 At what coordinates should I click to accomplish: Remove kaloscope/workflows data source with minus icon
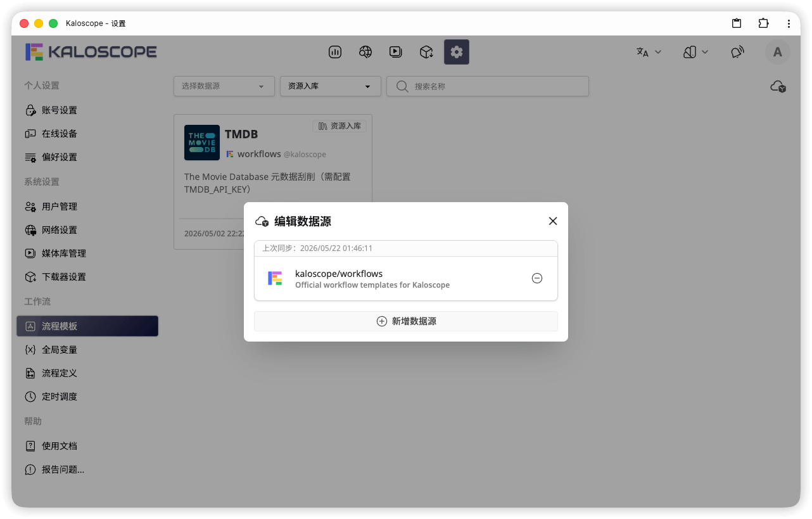pos(537,278)
